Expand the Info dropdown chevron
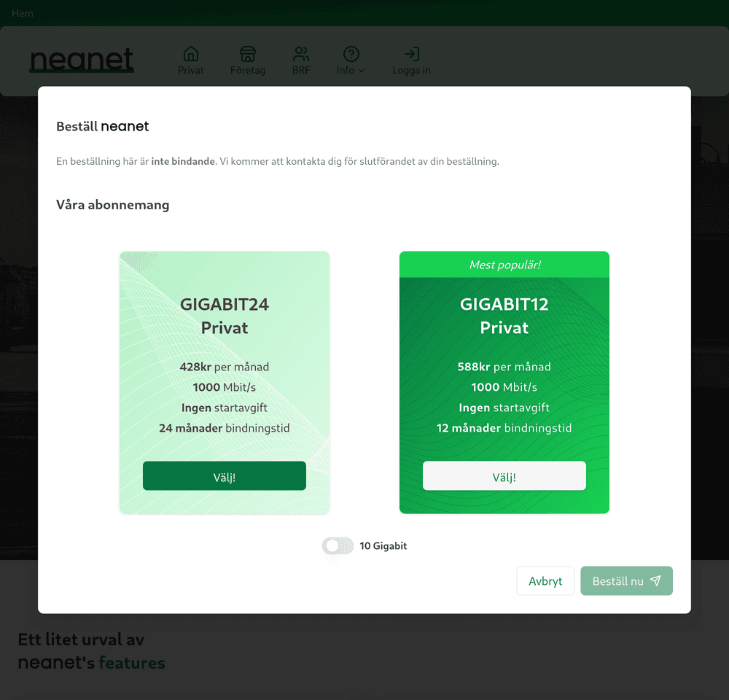 (x=362, y=71)
